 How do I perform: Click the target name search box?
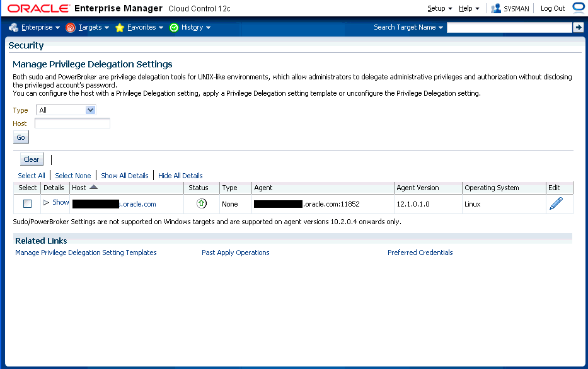[x=509, y=27]
